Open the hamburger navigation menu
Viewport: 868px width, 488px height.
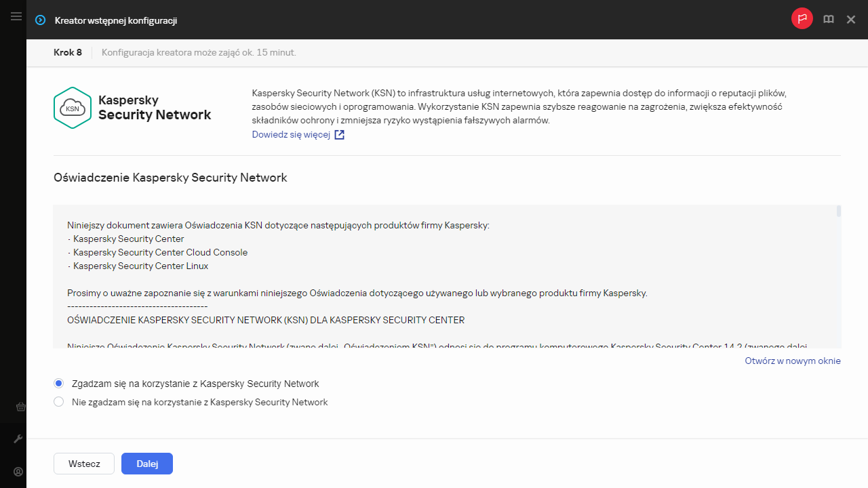pos(16,16)
